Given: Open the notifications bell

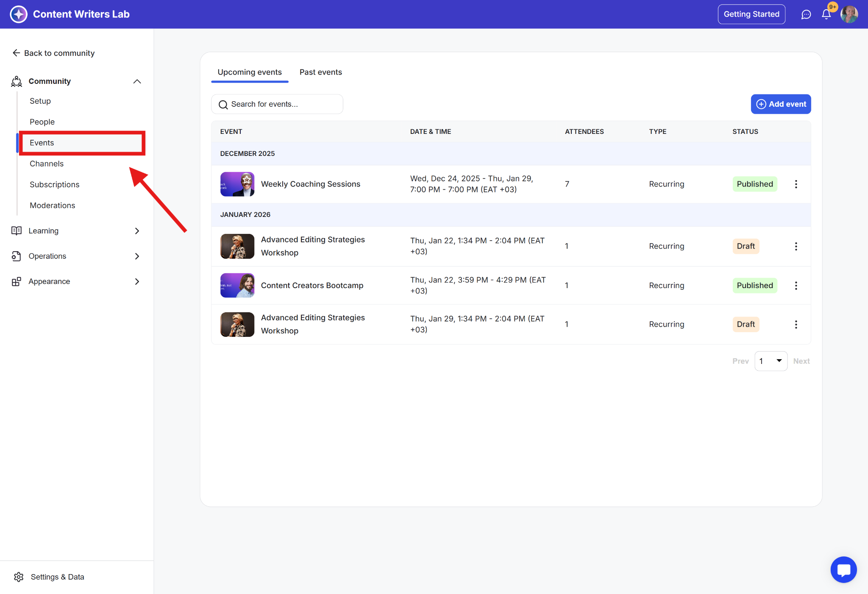Looking at the screenshot, I should (826, 14).
